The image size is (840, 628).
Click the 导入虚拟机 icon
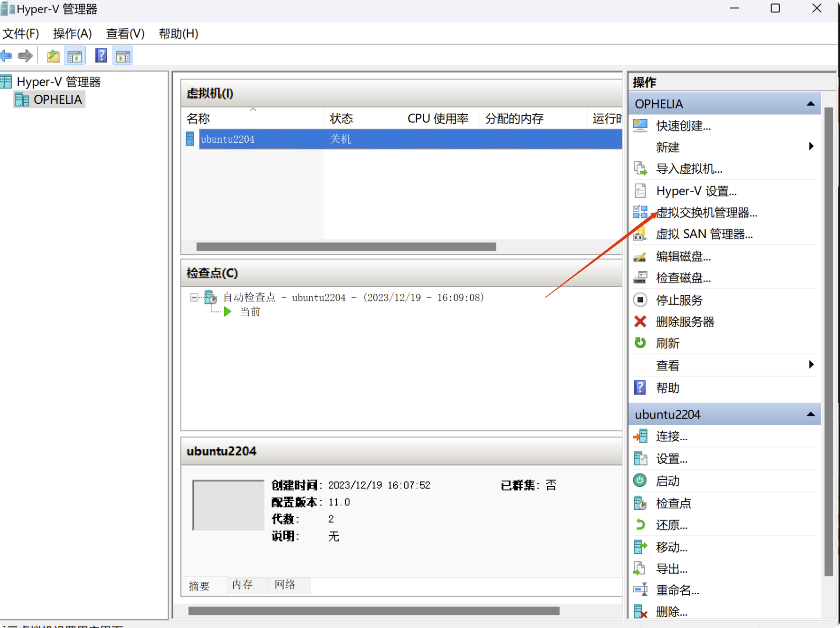tap(640, 168)
